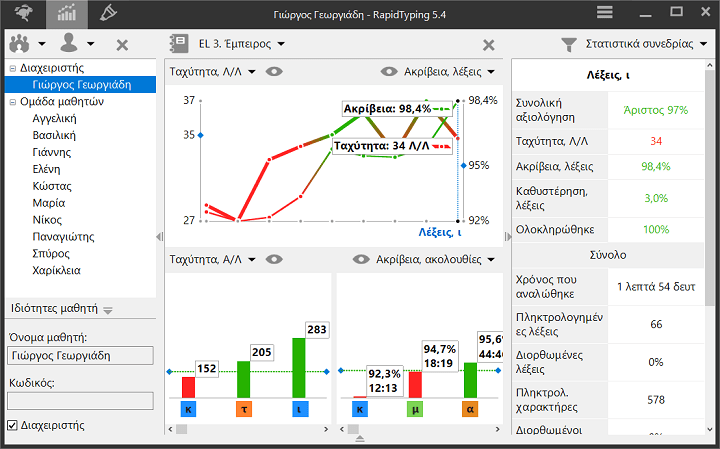Select student Νίκος
Image resolution: width=720 pixels, height=449 pixels.
coord(47,220)
